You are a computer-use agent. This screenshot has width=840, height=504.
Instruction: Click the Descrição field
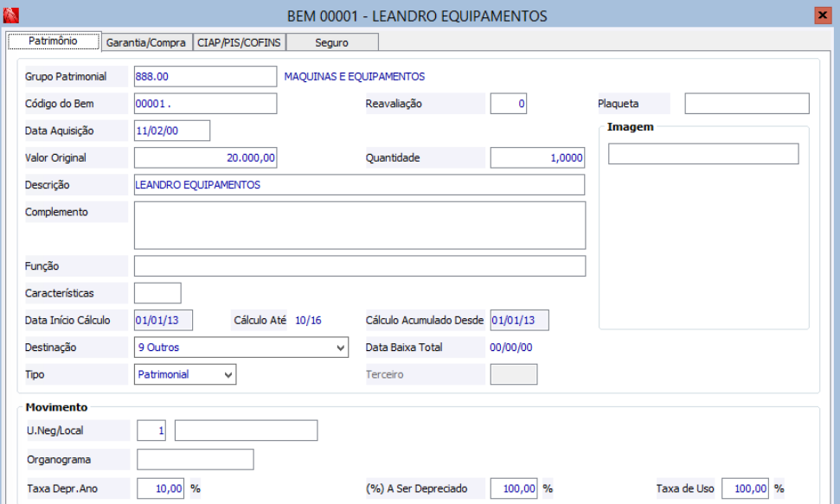tap(360, 185)
